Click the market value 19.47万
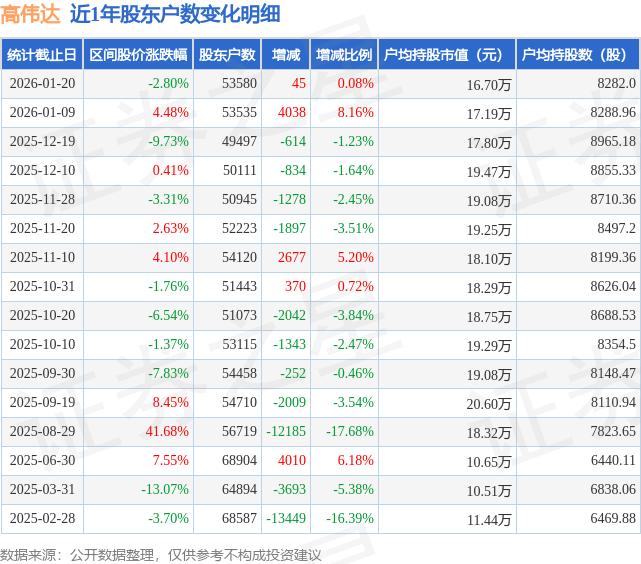The width and height of the screenshot is (641, 564). (489, 172)
